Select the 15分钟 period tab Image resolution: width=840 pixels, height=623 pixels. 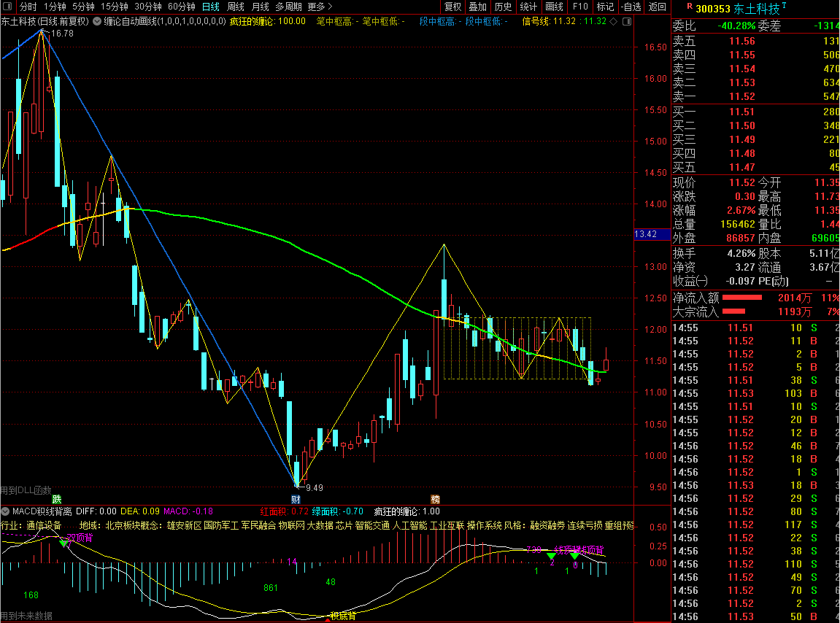click(114, 7)
